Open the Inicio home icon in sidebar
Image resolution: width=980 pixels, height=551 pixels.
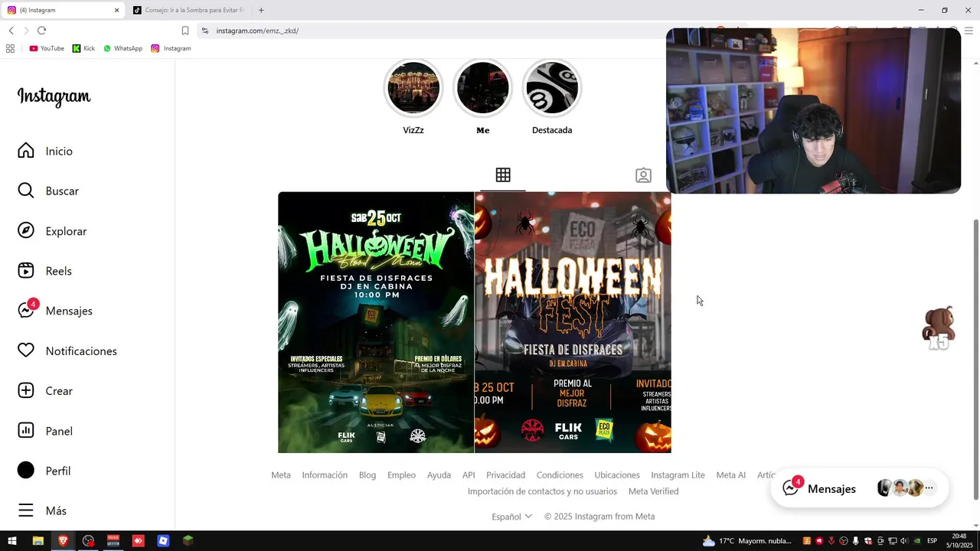tap(26, 151)
